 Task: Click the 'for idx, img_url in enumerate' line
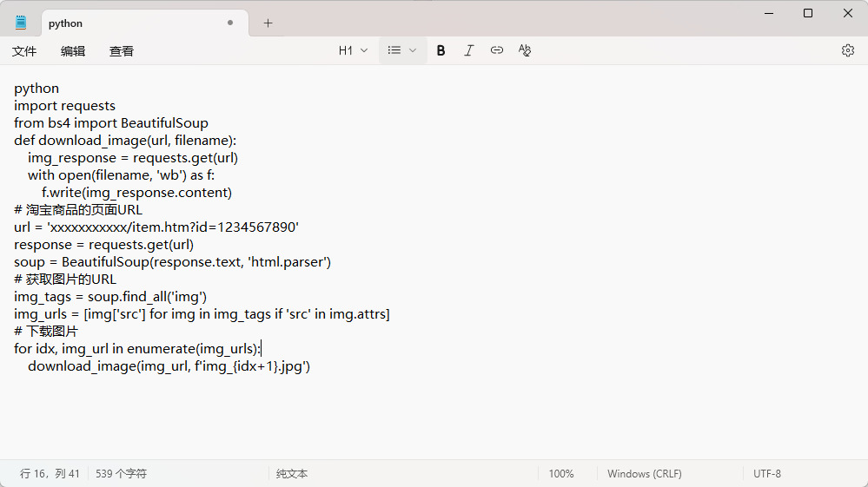point(137,349)
